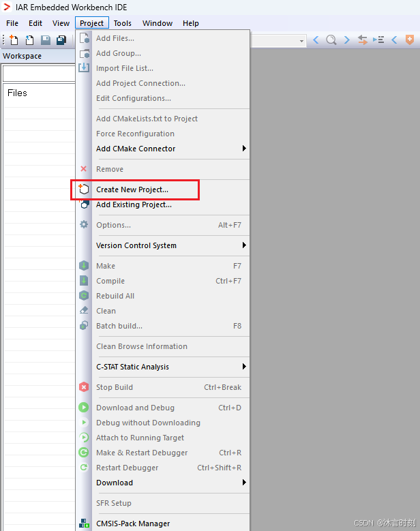This screenshot has width=420, height=531.
Task: Click the orange bookmark toolbar icon
Action: (x=410, y=40)
